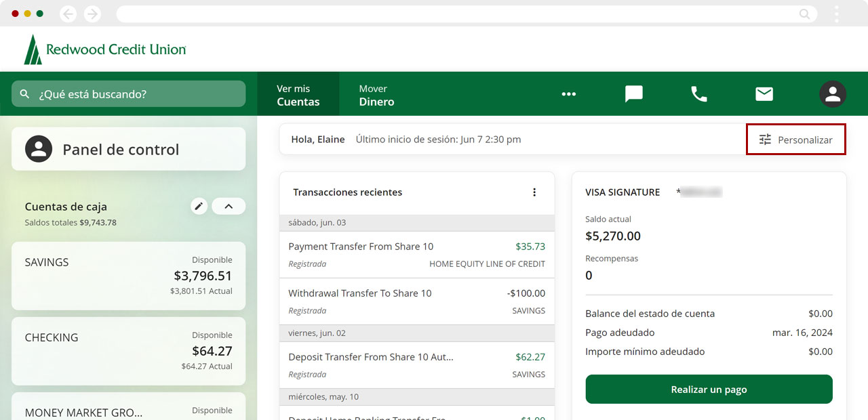Viewport: 868px width, 420px height.
Task: Click the three-dot more menu in navigation
Action: [x=568, y=94]
